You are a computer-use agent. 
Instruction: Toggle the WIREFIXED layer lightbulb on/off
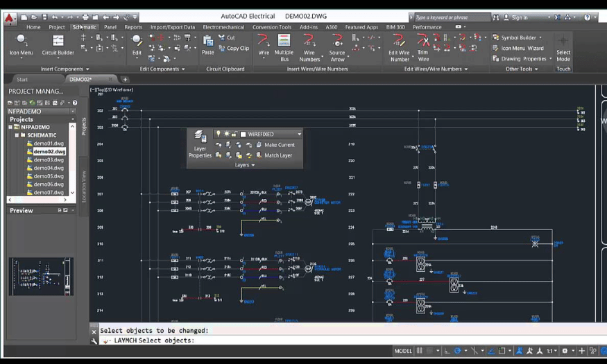tap(219, 134)
